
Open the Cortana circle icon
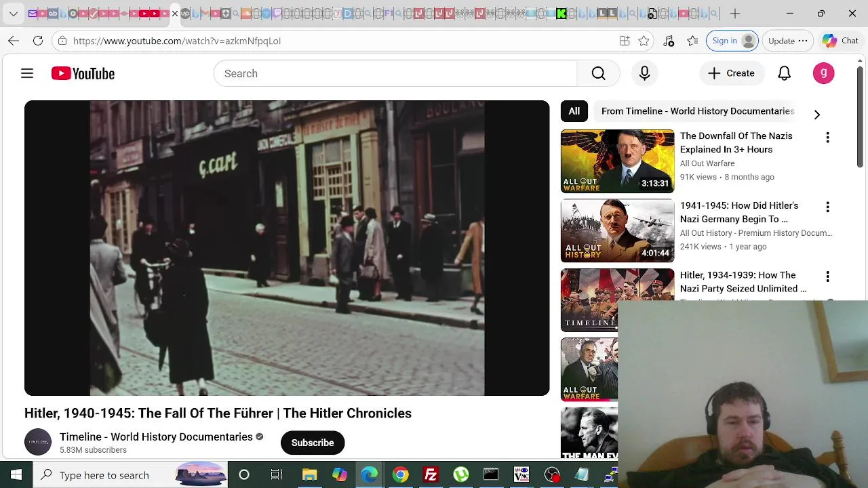[x=244, y=475]
